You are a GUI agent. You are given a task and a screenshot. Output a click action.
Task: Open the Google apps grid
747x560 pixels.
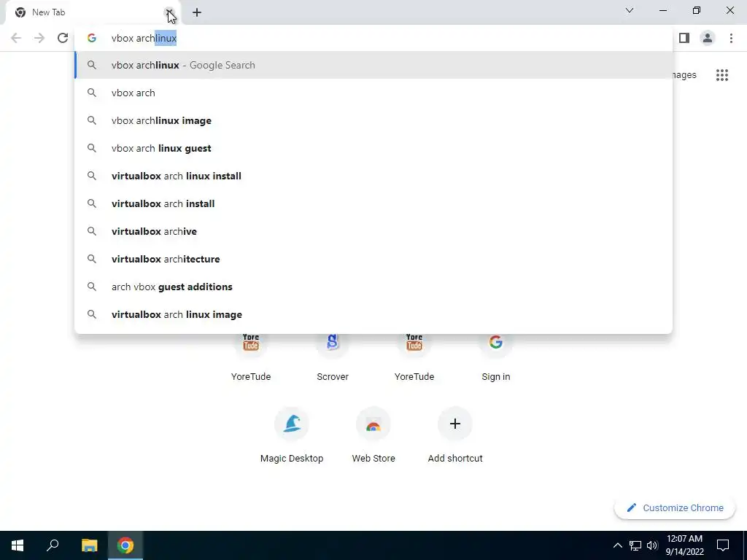[721, 75]
